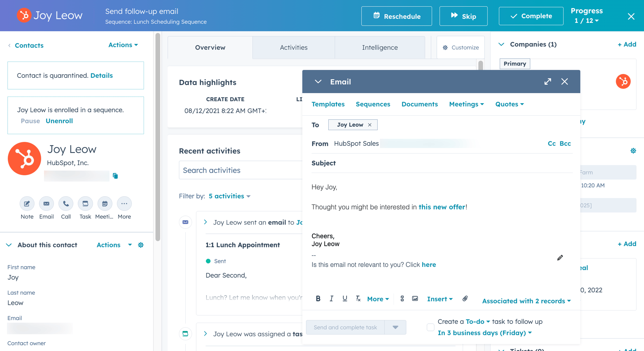The width and height of the screenshot is (644, 351).
Task: Switch to the Intelligence tab
Action: [x=380, y=47]
